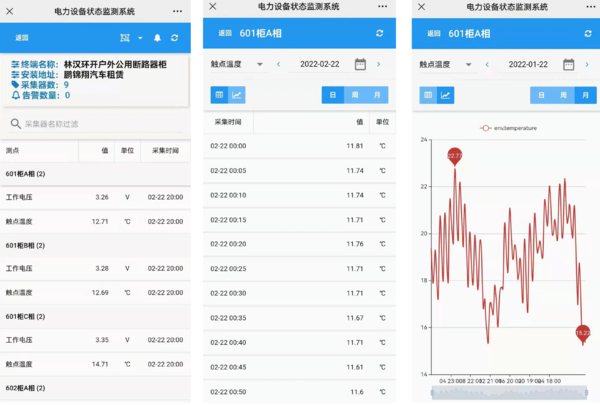Viewport: 600px width, 405px height.
Task: Select 月 range tab in middle panel
Action: [x=377, y=95]
